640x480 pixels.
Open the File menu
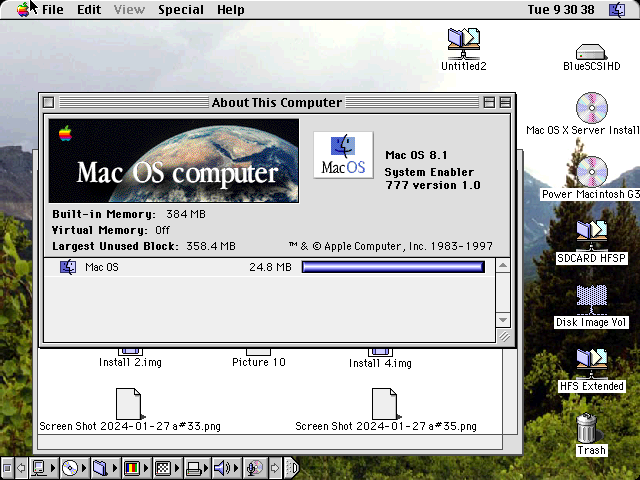click(53, 9)
